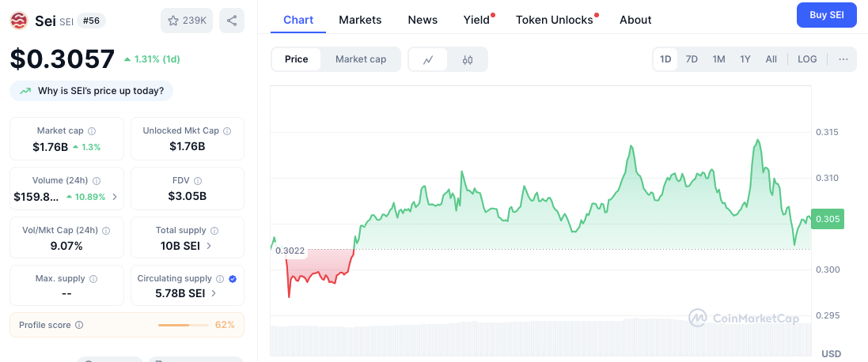Click the info icon beside Market cap
Screen dimensions: 868x362
click(92, 131)
